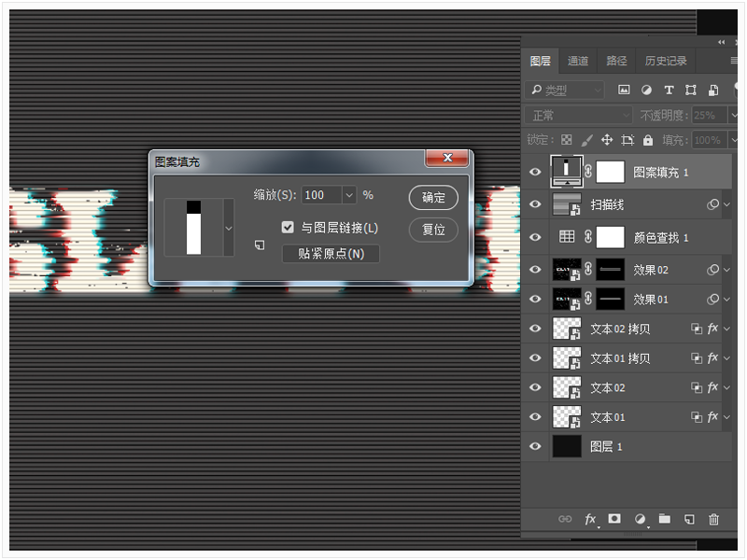Create new pattern preset in dialog
The width and height of the screenshot is (747, 560).
[x=260, y=245]
